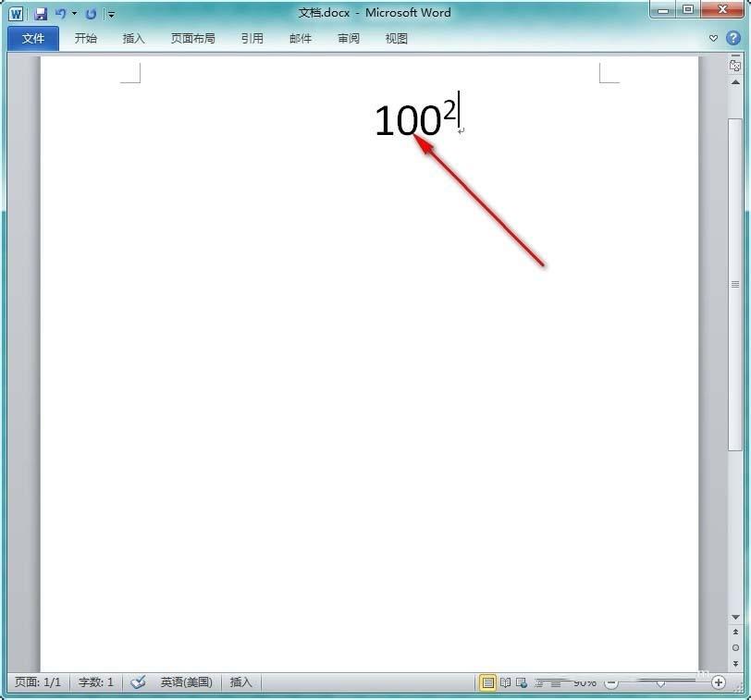The height and width of the screenshot is (700, 751).
Task: Toggle the ruler display above the scrollbar
Action: (x=734, y=66)
